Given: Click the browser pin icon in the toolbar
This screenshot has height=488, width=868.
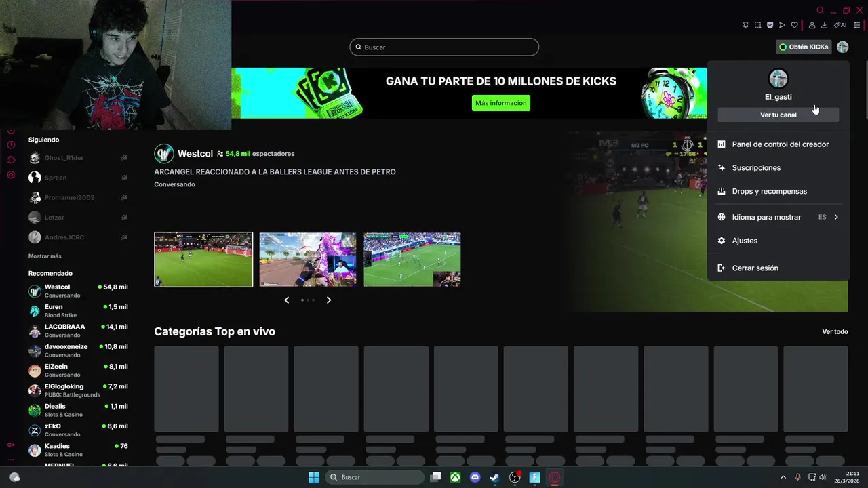Looking at the screenshot, I should 745,25.
